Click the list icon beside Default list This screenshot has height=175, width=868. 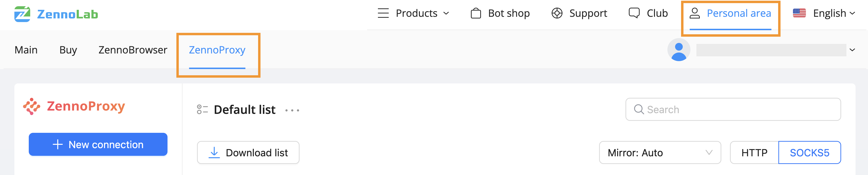point(202,110)
